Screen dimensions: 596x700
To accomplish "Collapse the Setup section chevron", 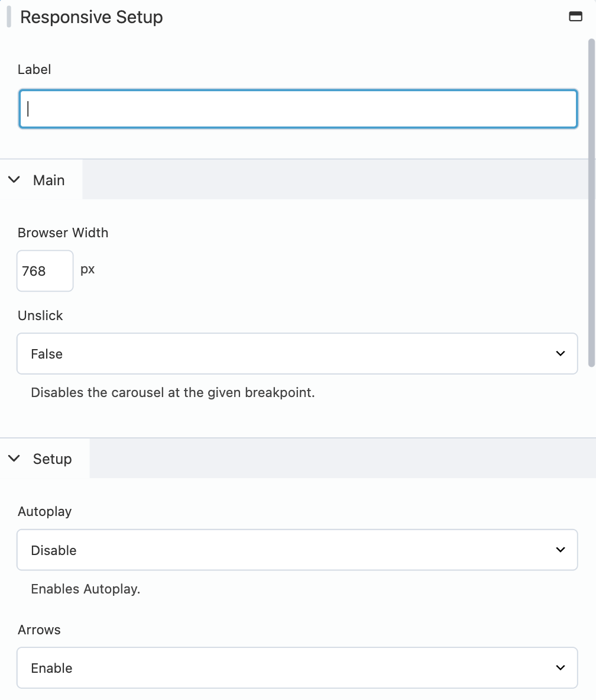I will click(14, 458).
